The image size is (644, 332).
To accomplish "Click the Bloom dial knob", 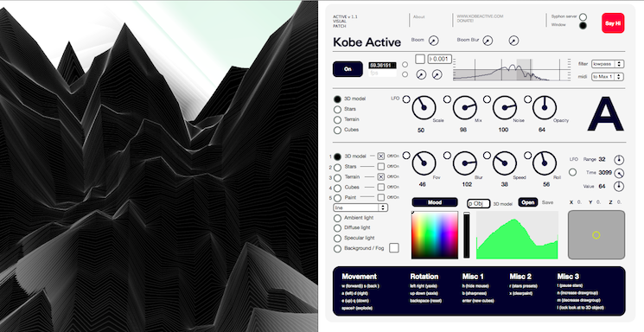I will tap(434, 41).
